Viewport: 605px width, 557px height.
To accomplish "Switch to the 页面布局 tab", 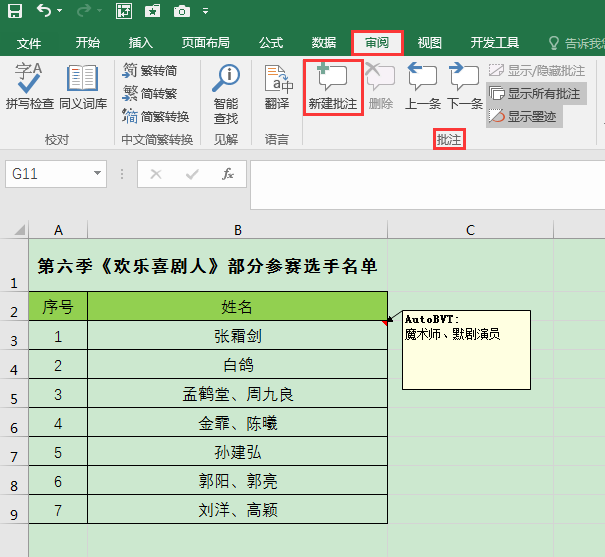I will point(206,42).
